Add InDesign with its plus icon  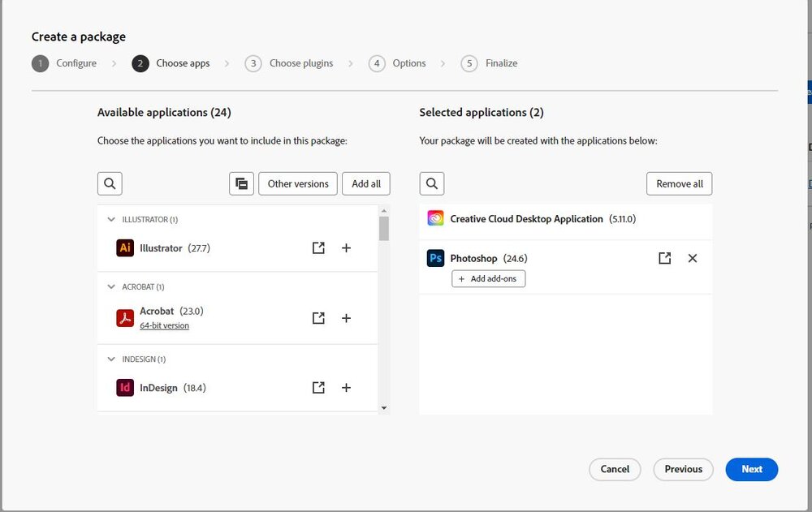347,388
